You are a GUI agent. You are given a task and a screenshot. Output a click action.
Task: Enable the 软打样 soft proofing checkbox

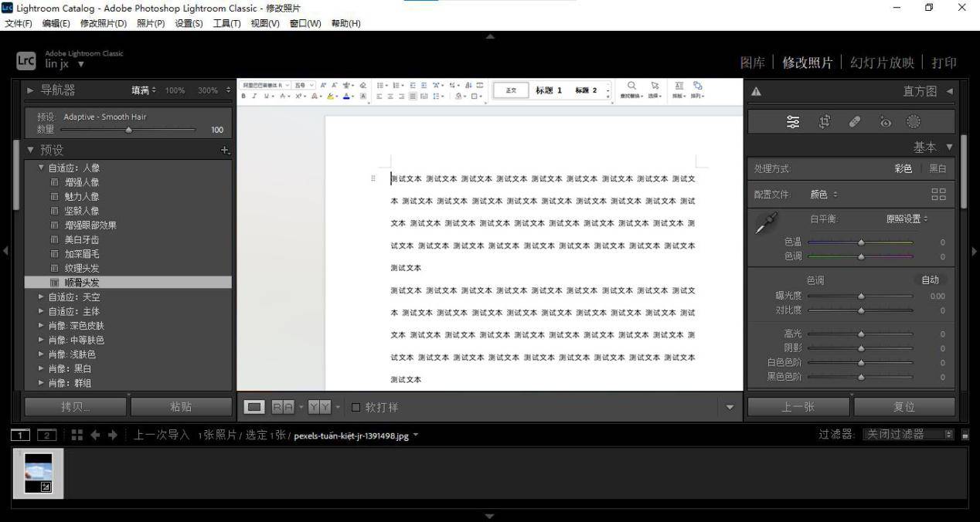pos(356,407)
